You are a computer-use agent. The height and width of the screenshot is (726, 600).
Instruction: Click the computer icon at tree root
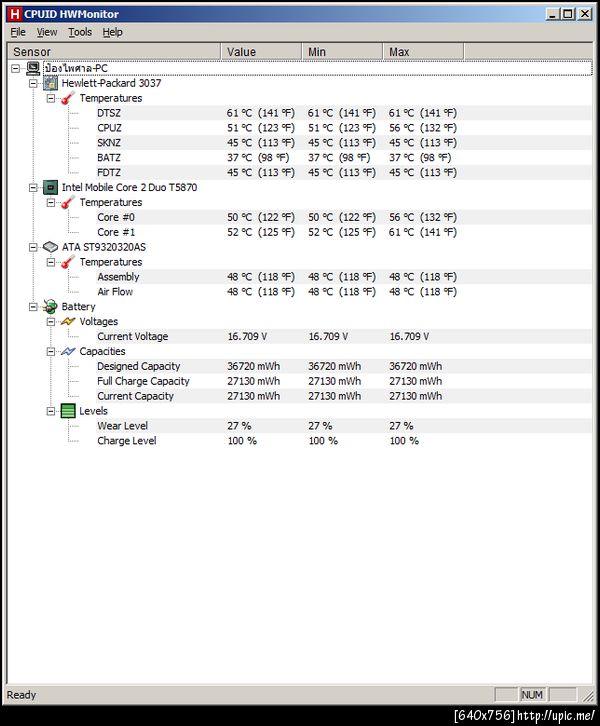tap(33, 68)
